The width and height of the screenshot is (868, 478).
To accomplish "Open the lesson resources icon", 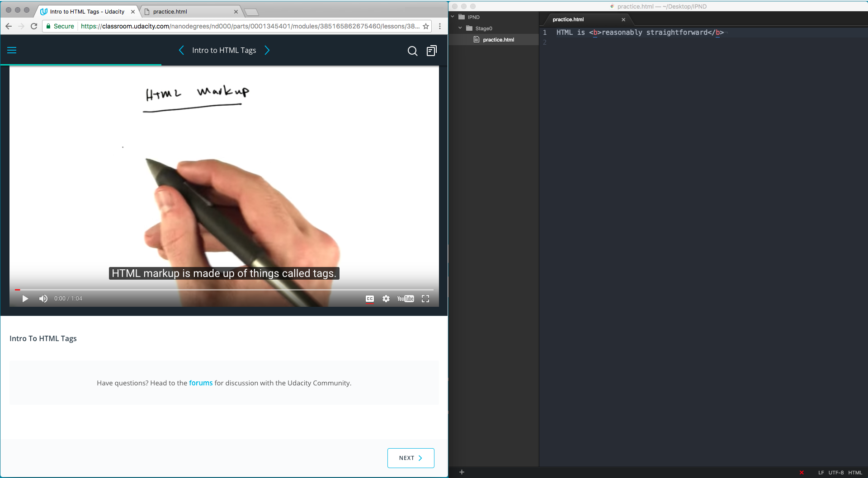I will [431, 51].
